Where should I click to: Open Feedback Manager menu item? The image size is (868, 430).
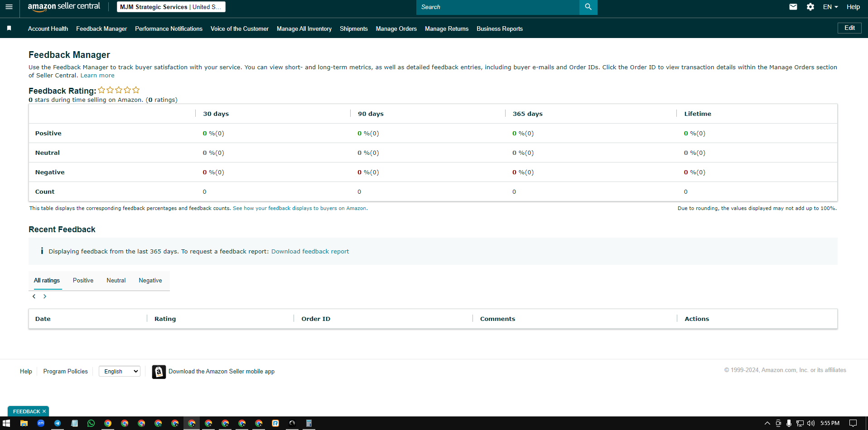(x=101, y=29)
